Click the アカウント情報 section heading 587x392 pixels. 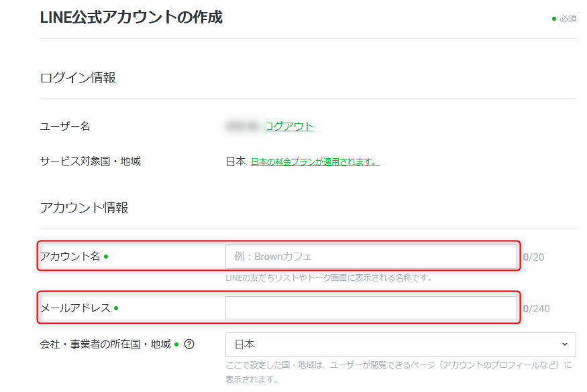[x=84, y=208]
